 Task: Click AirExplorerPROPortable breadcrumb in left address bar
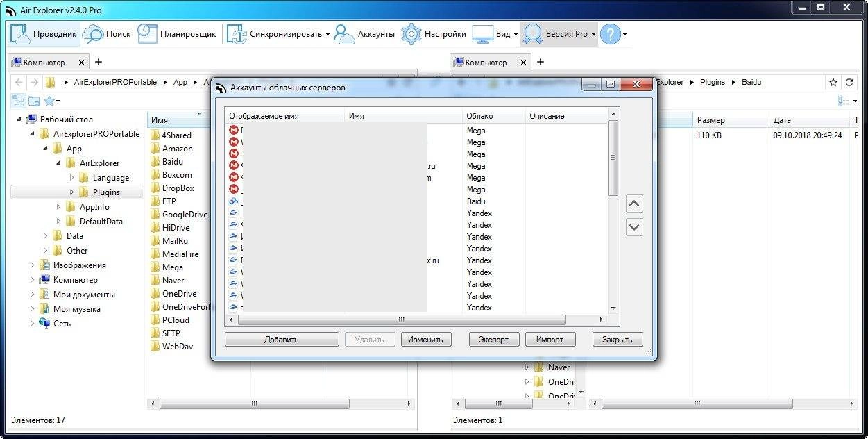(116, 82)
